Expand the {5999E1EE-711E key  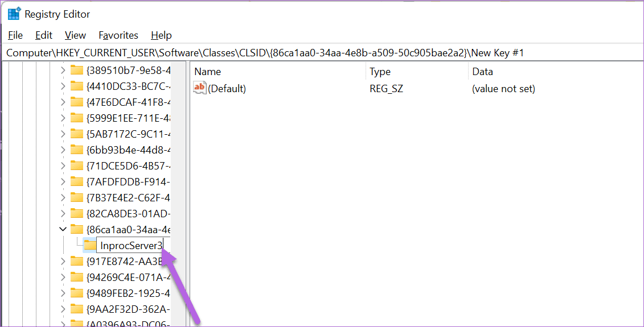(63, 118)
